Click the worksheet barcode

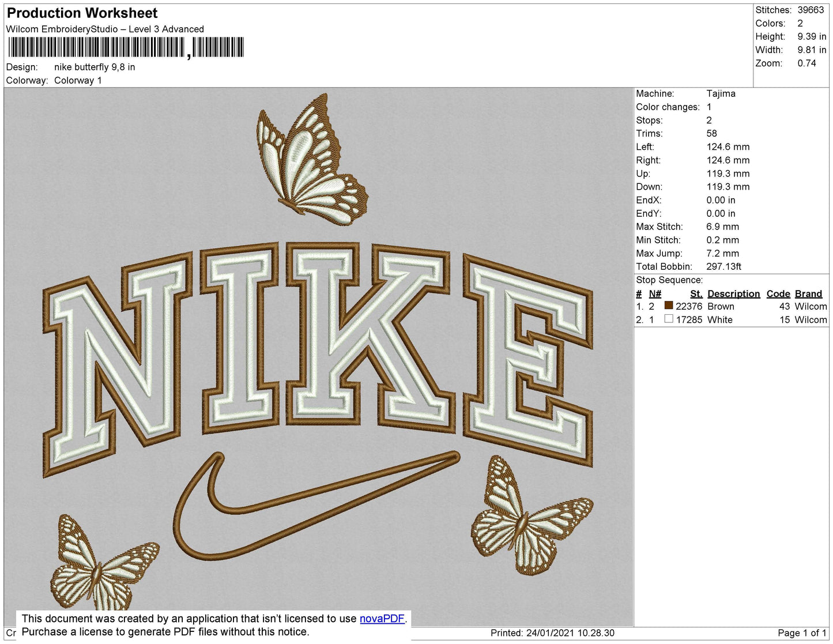tap(125, 47)
